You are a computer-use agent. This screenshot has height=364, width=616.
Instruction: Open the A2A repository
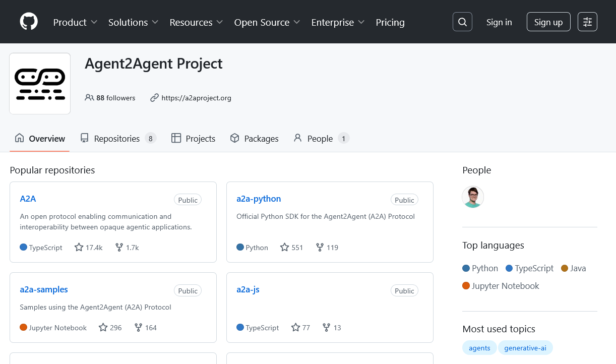pyautogui.click(x=28, y=199)
